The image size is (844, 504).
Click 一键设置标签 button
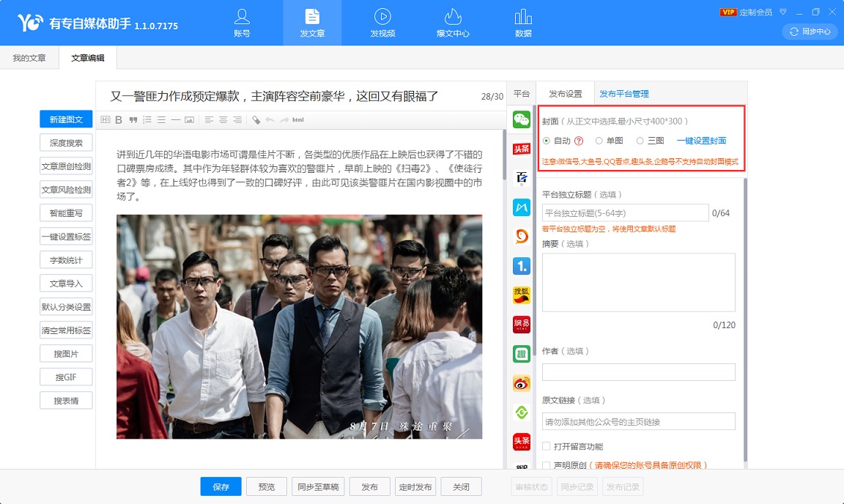tap(66, 237)
